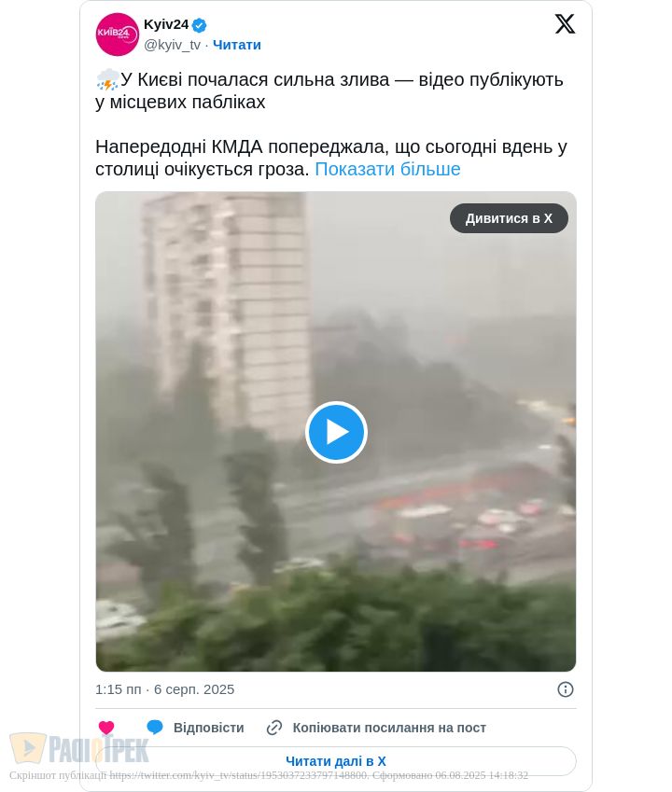Click Читати далі в X button
Viewport: 672px width, 792px height.
(335, 761)
